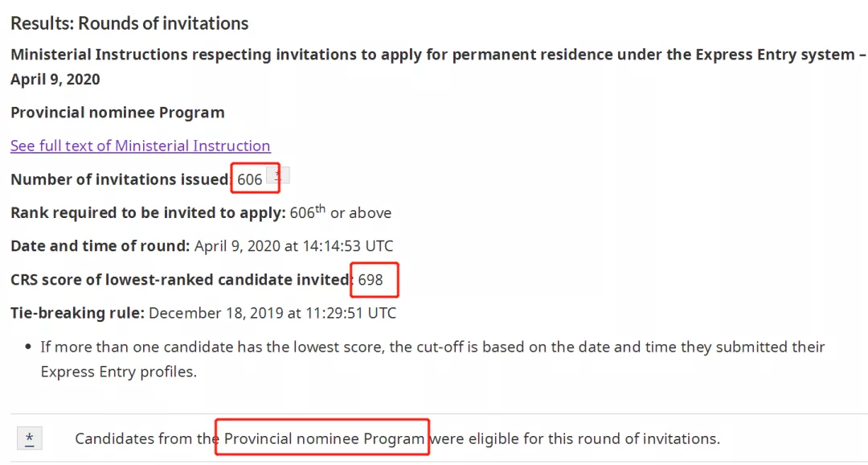Click the Date and time of round label
Image resolution: width=868 pixels, height=465 pixels.
[x=100, y=246]
